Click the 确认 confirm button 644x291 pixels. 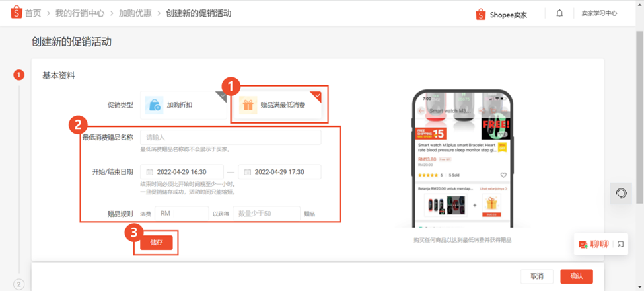click(x=577, y=276)
